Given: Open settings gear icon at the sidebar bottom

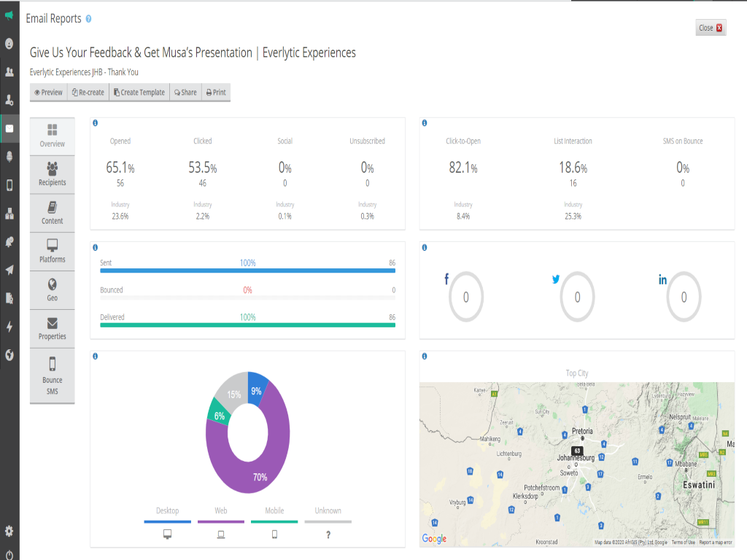Looking at the screenshot, I should (9, 531).
